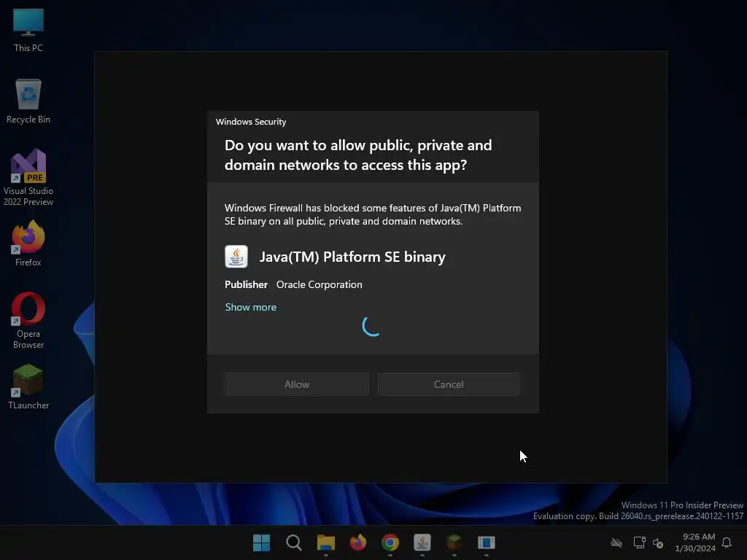Open the network status tray icon
Image resolution: width=747 pixels, height=560 pixels.
pyautogui.click(x=639, y=542)
